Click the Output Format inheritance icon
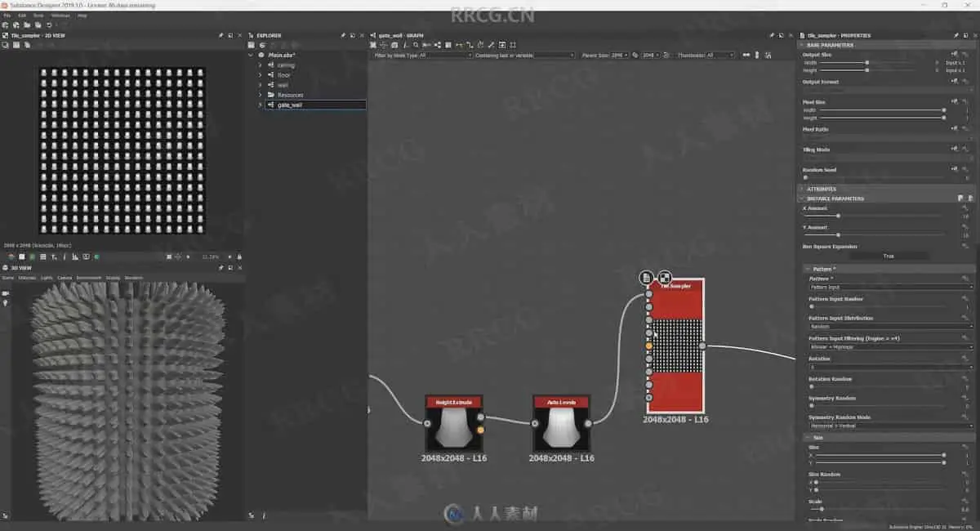 pyautogui.click(x=954, y=82)
